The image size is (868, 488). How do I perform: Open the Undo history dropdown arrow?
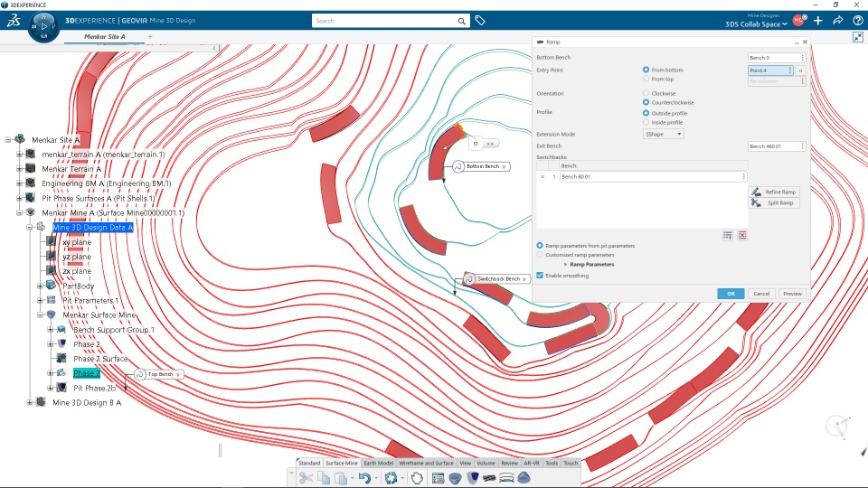pyautogui.click(x=376, y=479)
